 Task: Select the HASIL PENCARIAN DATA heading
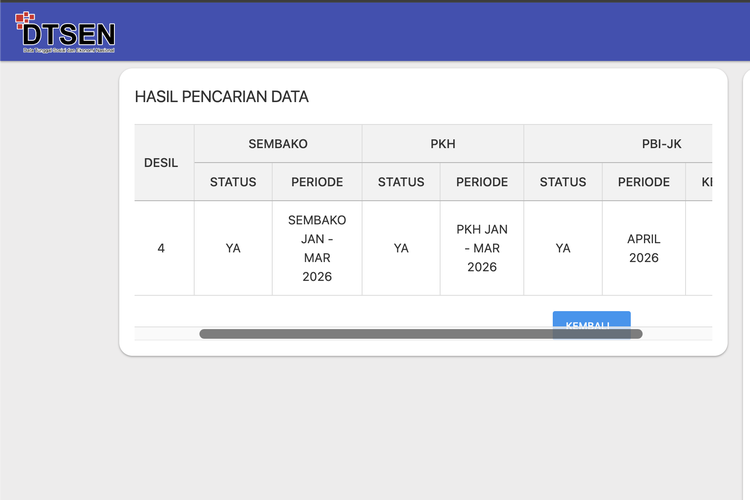221,97
